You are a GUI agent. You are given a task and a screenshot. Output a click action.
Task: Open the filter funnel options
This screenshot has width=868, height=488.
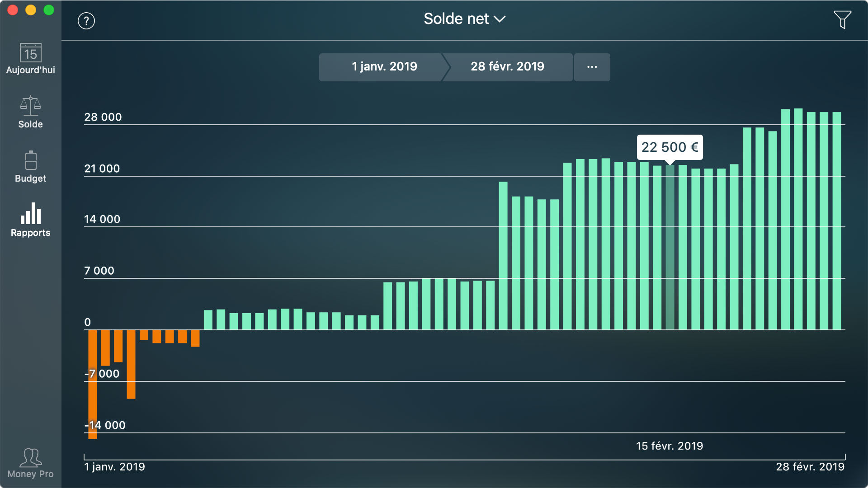click(842, 19)
